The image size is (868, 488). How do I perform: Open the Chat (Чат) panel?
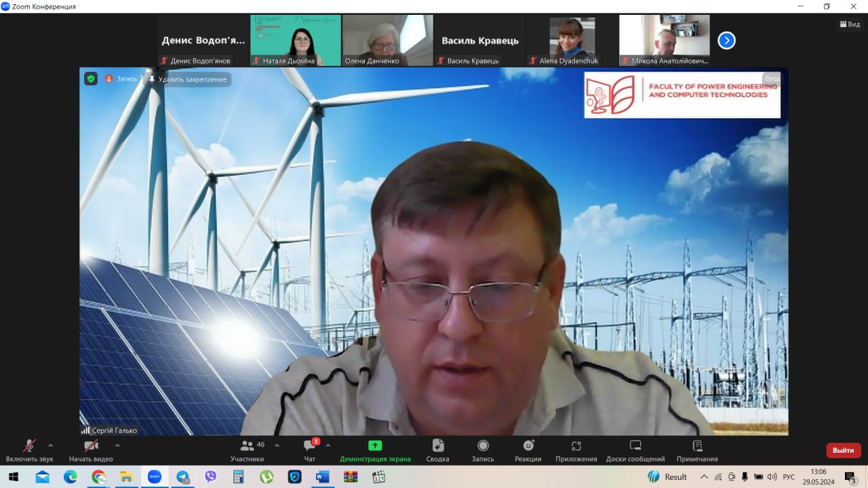310,451
